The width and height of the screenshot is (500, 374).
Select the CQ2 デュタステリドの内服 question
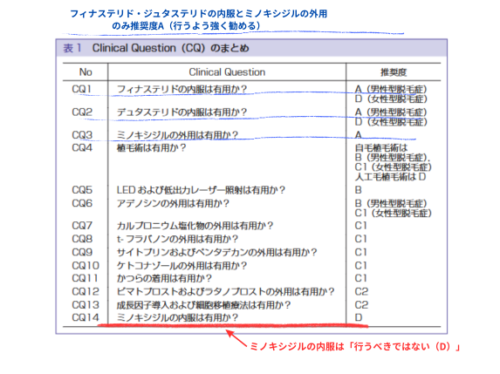coord(182,112)
